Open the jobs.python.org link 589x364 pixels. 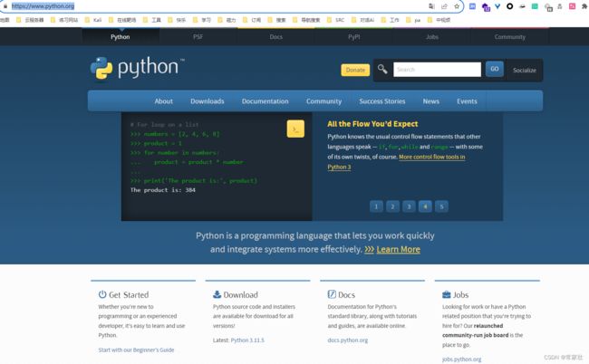pyautogui.click(x=461, y=359)
